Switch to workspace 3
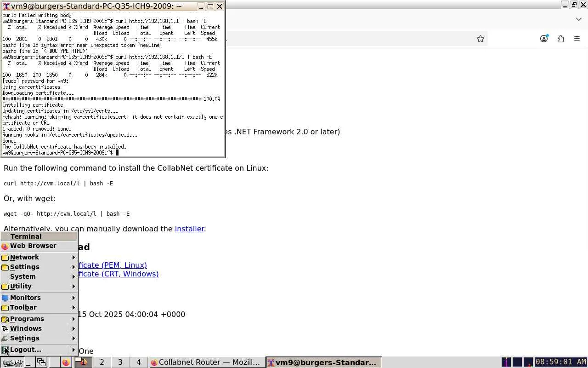This screenshot has height=368, width=588. click(x=120, y=362)
